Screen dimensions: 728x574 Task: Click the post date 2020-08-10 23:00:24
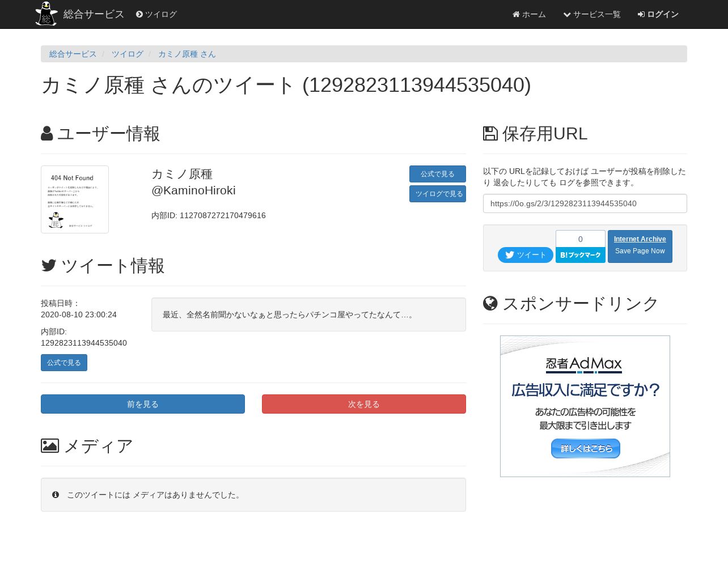pos(79,314)
